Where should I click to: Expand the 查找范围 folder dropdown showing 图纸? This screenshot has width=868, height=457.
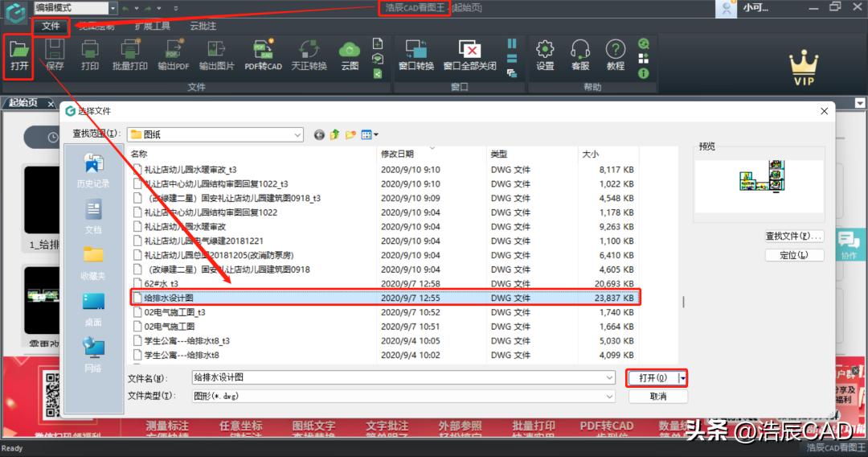point(297,134)
